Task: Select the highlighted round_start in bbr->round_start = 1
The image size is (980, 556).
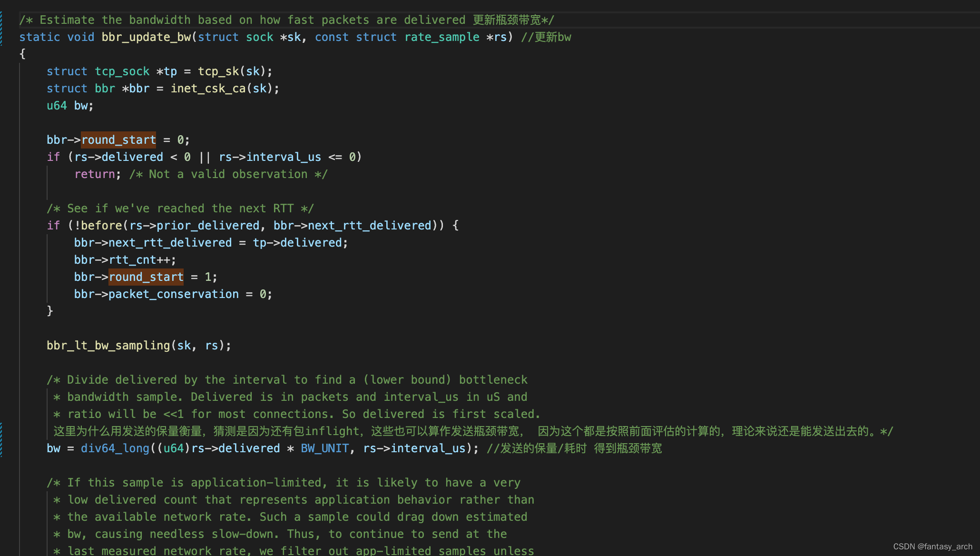Action: pyautogui.click(x=146, y=277)
